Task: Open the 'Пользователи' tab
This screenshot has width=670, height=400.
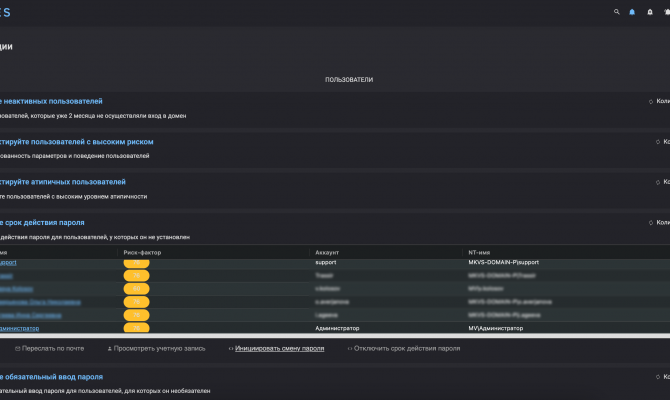Action: coord(349,79)
